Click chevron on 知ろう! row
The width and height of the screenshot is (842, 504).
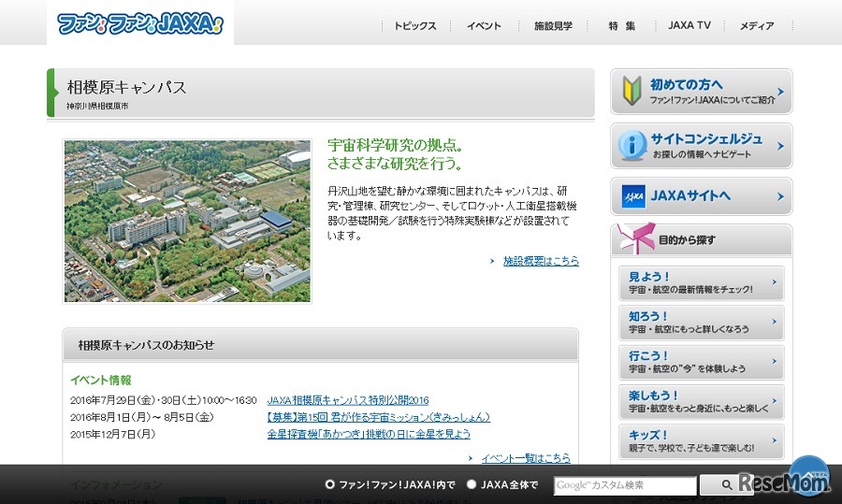(775, 322)
